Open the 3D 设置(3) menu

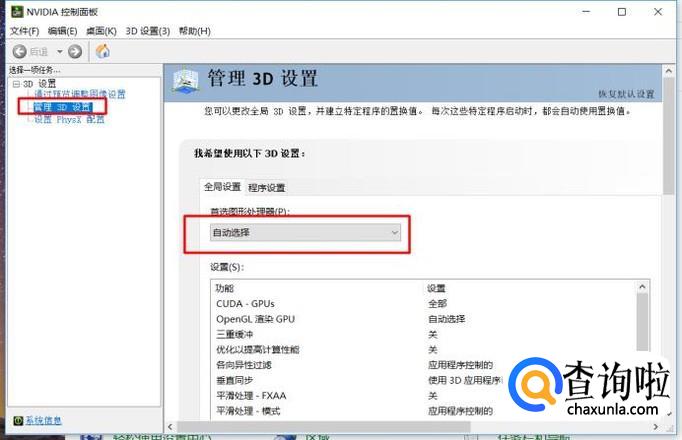147,31
